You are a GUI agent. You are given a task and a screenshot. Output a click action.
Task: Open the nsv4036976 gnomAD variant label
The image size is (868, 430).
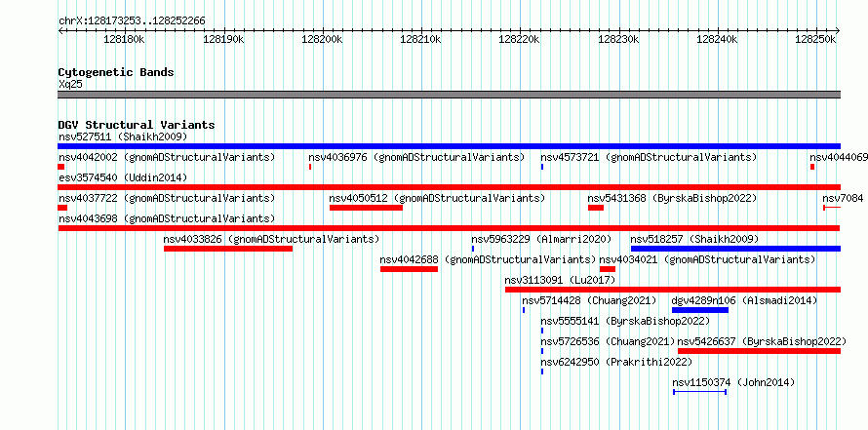416,157
